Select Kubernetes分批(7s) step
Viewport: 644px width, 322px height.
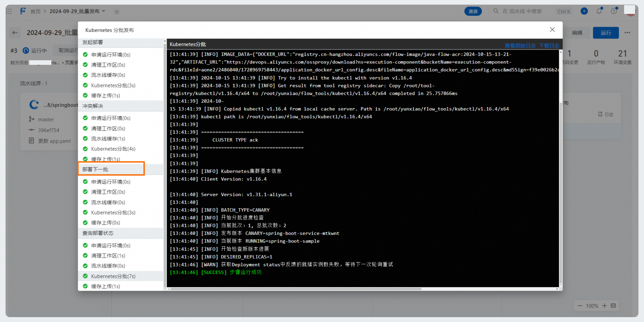[121, 276]
